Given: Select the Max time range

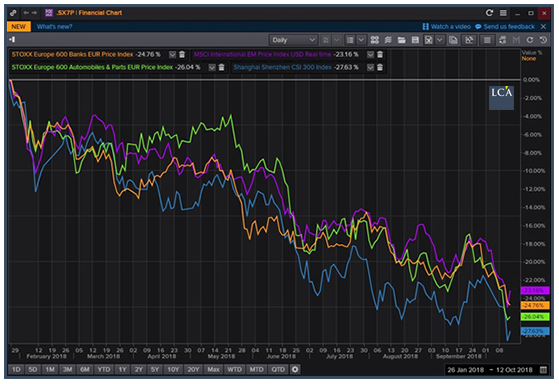Looking at the screenshot, I should pos(213,369).
